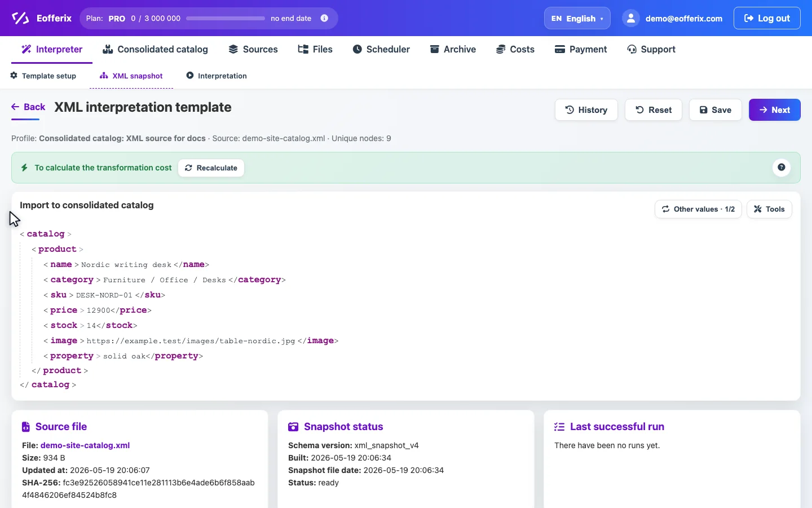Click the value solid oak
The height and width of the screenshot is (508, 812).
click(x=125, y=356)
